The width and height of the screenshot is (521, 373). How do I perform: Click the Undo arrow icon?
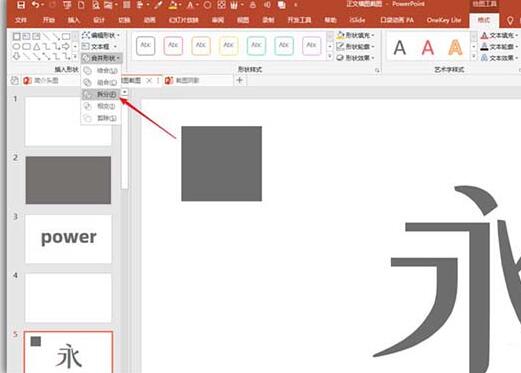[x=35, y=5]
